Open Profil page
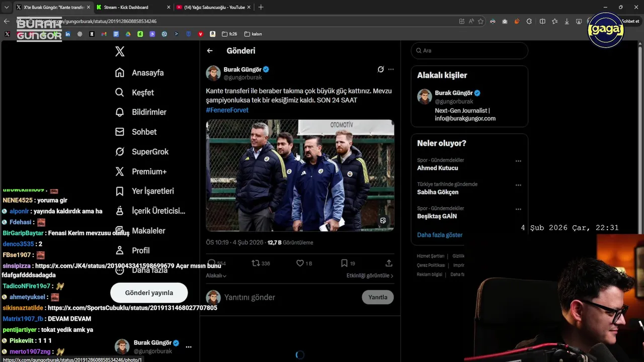This screenshot has width=644, height=362. pos(132,250)
